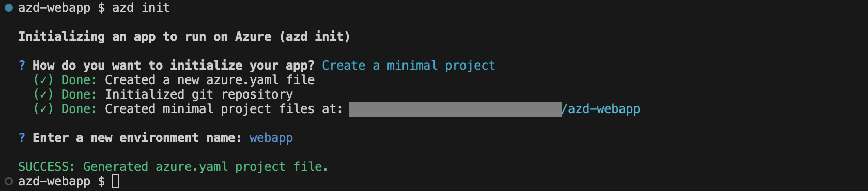Click the webapp environment name value
This screenshot has width=868, height=191.
coord(271,138)
